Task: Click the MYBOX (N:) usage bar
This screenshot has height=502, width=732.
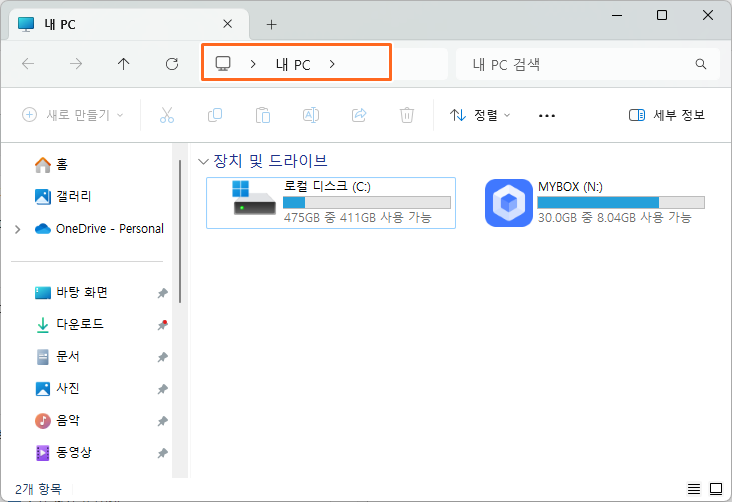Action: (x=621, y=202)
